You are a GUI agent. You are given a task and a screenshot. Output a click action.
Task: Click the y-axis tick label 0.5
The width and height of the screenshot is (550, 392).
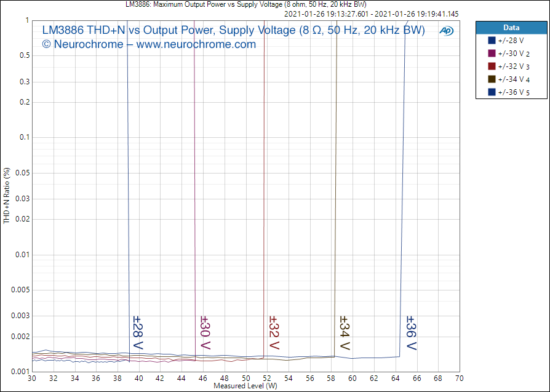(x=24, y=55)
